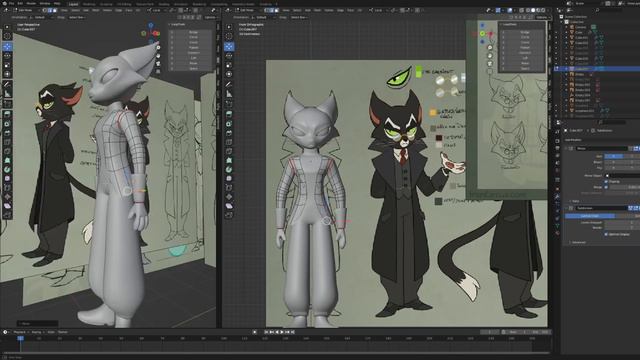Open the Material properties tab icon
Viewport: 640px width, 360px height.
(x=557, y=233)
